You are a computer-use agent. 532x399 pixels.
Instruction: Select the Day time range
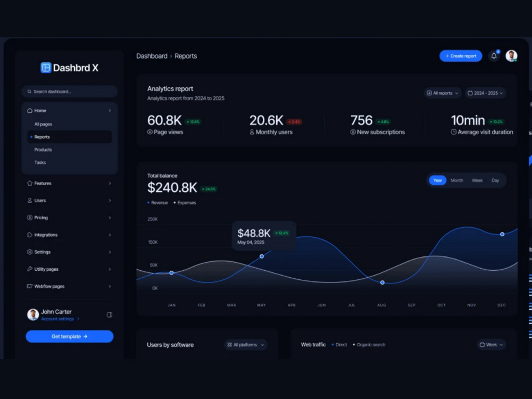[x=495, y=180]
